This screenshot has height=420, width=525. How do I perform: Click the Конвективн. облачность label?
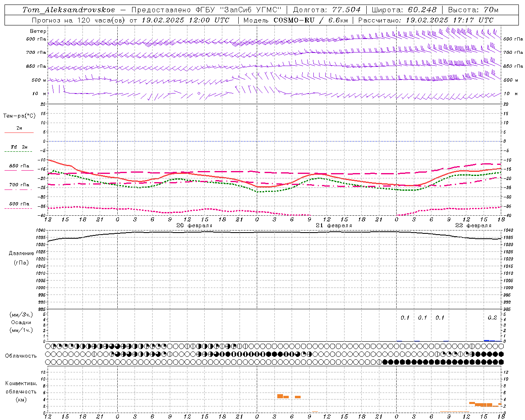click(x=21, y=388)
